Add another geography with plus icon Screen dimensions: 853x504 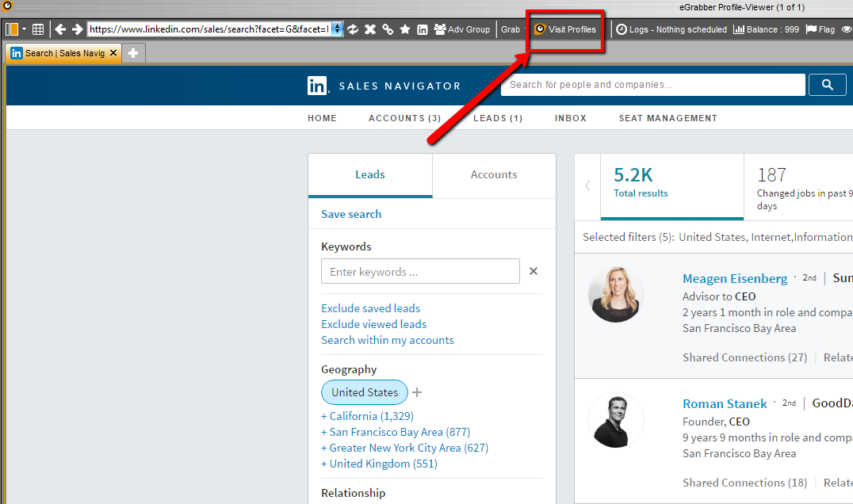(x=418, y=392)
